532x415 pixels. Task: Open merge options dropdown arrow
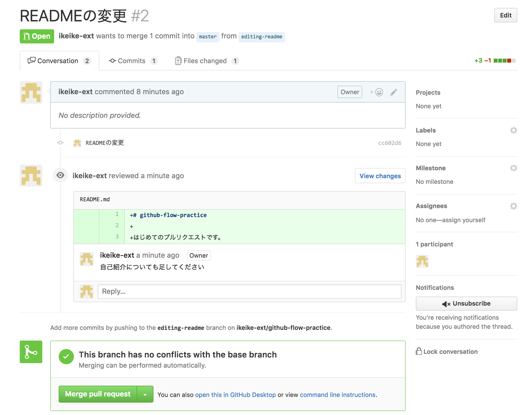pos(145,394)
